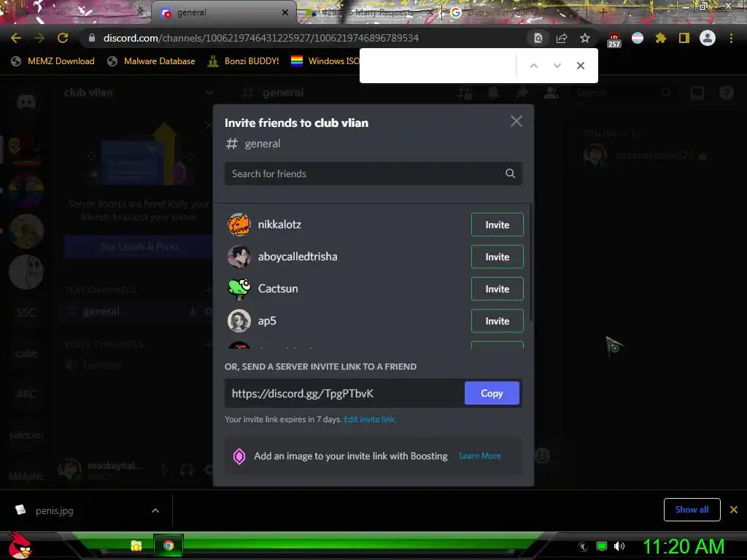Open the MEMZ Download bookmark

53,61
